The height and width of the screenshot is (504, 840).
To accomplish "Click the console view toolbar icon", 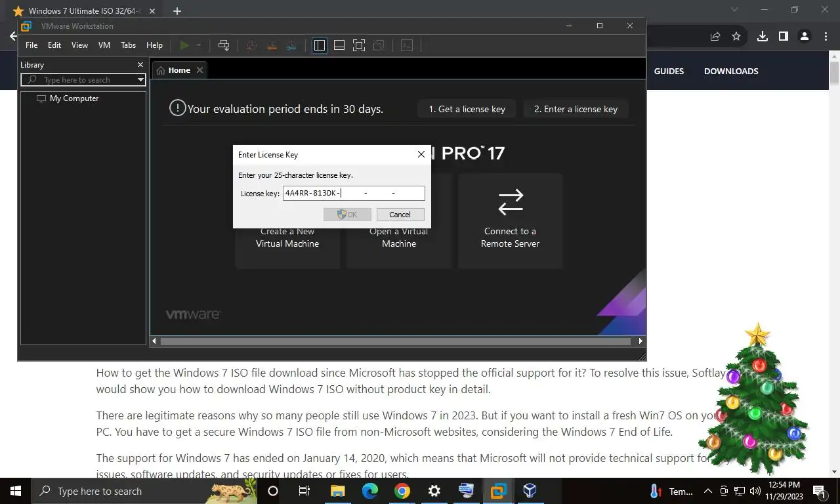I will [x=407, y=45].
